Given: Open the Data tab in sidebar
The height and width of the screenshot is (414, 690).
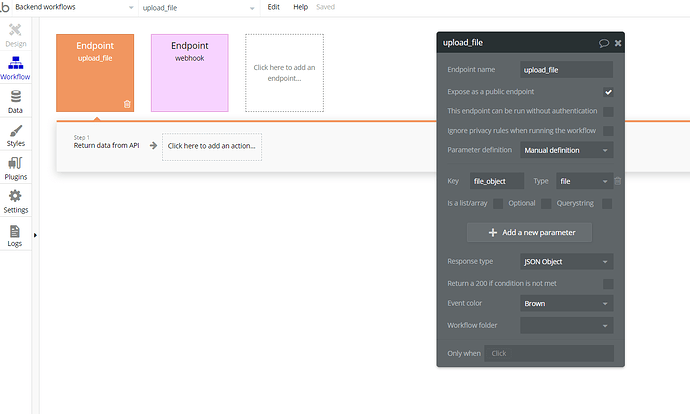Looking at the screenshot, I should (x=15, y=102).
